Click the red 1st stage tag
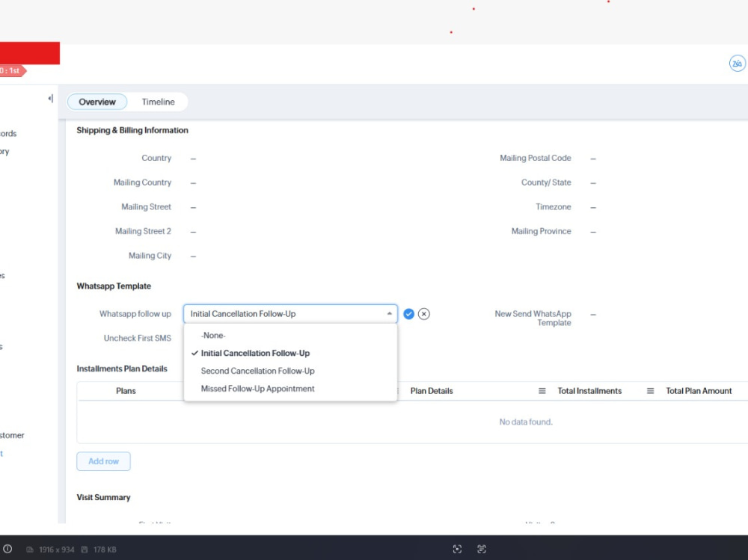Image resolution: width=748 pixels, height=560 pixels. (13, 70)
